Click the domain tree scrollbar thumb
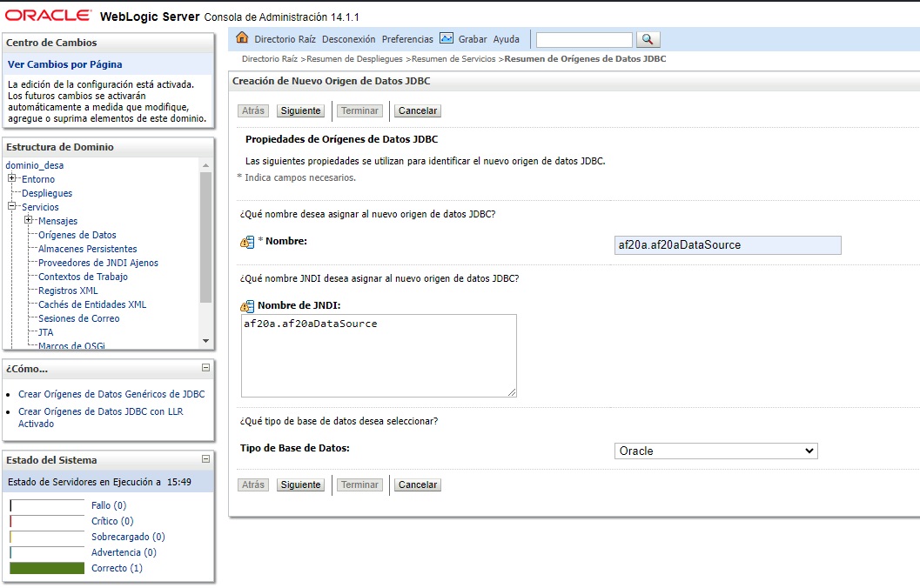This screenshot has height=588, width=920. (205, 237)
